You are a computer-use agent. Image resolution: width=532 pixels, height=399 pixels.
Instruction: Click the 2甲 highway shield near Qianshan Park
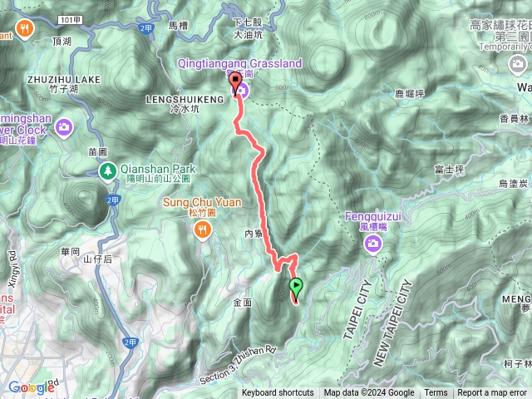(113, 200)
